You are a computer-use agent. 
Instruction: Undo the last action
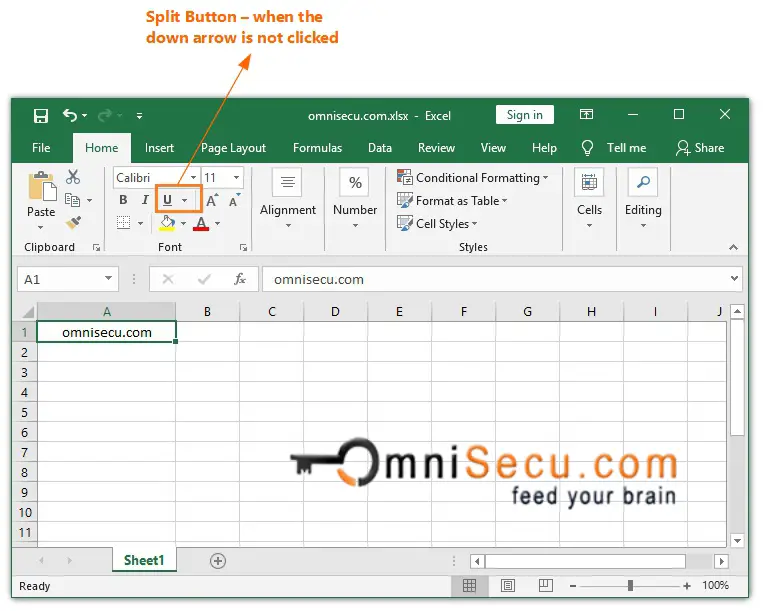70,115
